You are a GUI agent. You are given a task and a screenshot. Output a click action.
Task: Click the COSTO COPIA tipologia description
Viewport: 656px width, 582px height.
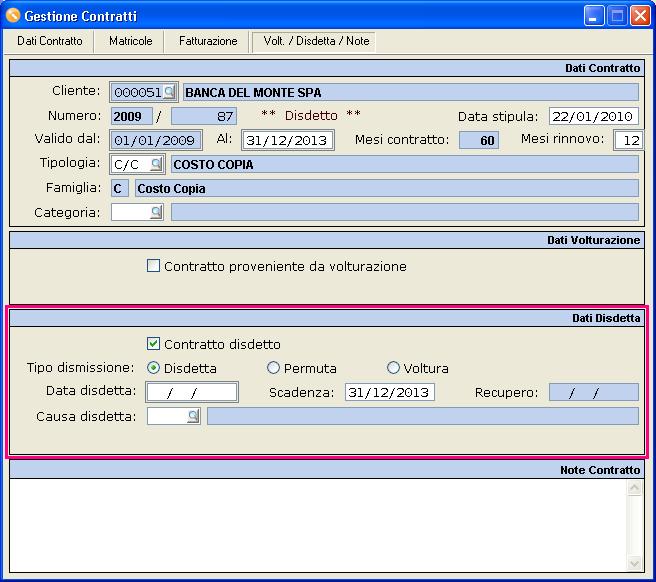405,164
